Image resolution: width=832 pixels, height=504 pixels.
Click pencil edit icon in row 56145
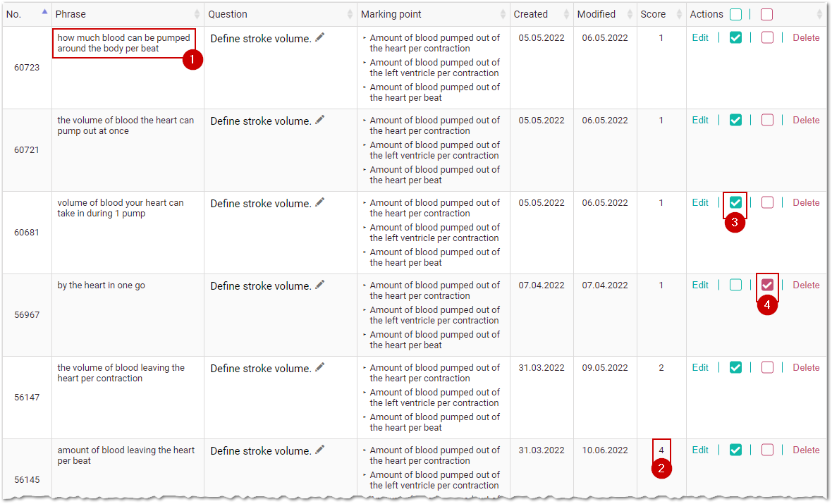click(x=320, y=450)
